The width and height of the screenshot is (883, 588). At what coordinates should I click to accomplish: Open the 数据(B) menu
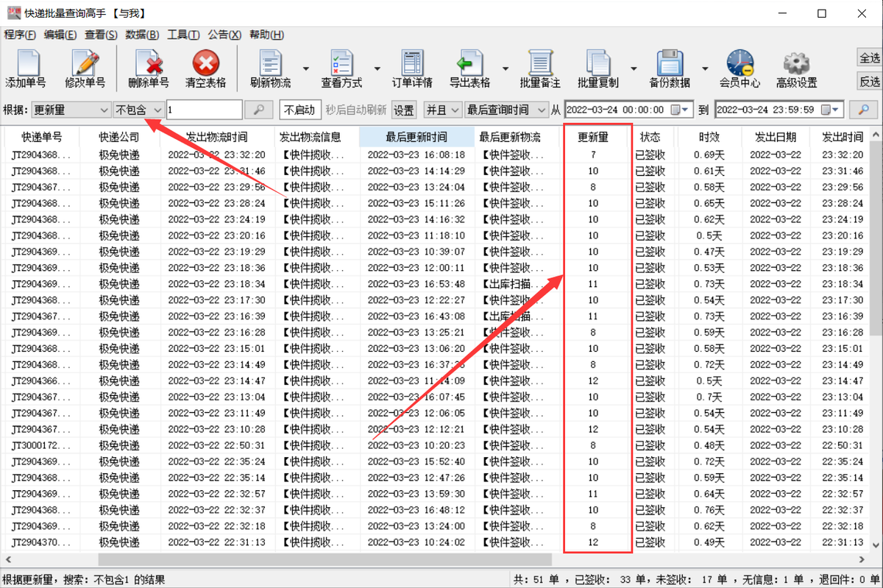click(142, 35)
